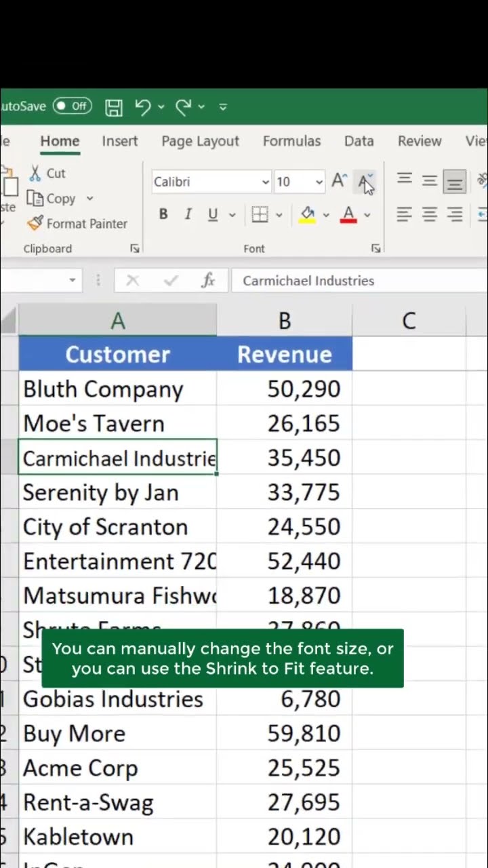Select column C header
This screenshot has height=868, width=488.
(x=409, y=320)
